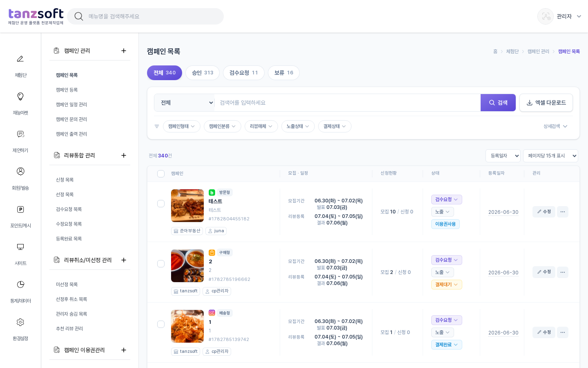This screenshot has height=368, width=588.
Task: Switch to the 보류 16 tab
Action: point(284,73)
